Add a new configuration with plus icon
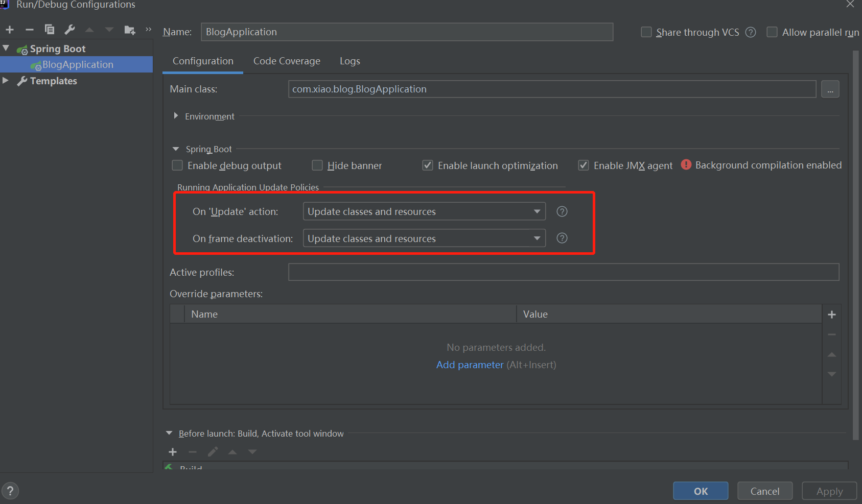The image size is (862, 504). pos(10,30)
